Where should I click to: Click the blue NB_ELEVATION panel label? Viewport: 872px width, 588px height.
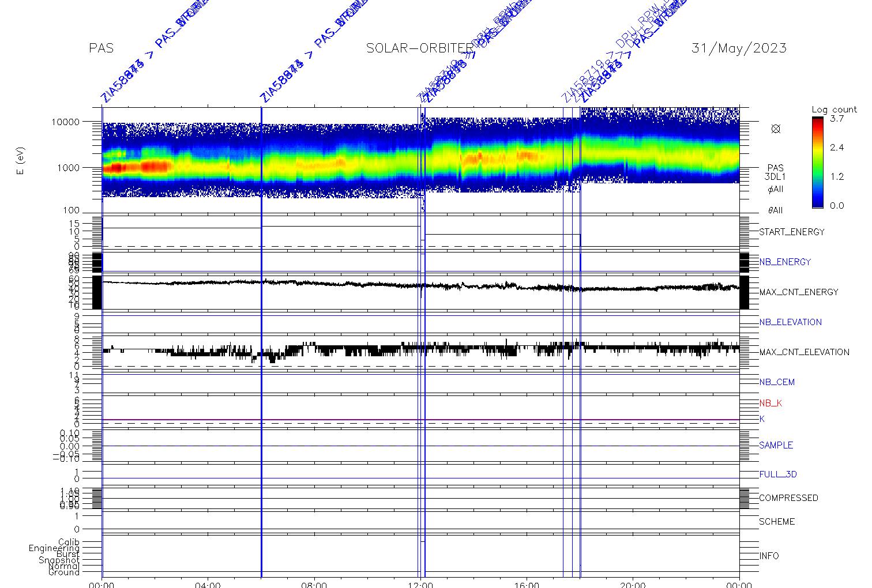click(x=790, y=322)
